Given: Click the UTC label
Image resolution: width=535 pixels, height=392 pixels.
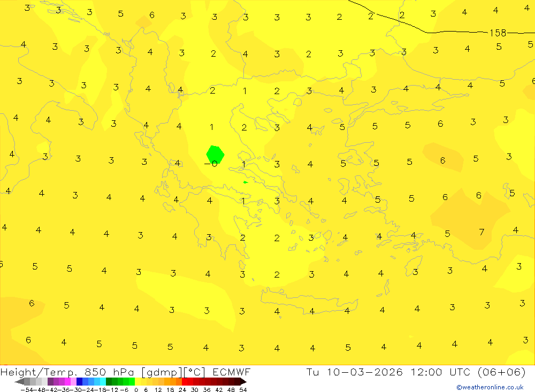Looking at the screenshot, I should coord(460,372).
